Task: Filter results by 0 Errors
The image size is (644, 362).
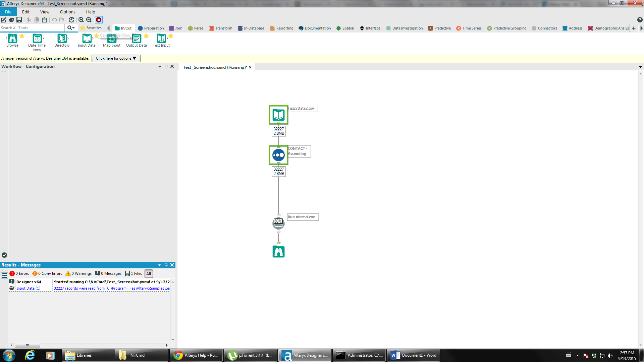Action: (x=19, y=274)
